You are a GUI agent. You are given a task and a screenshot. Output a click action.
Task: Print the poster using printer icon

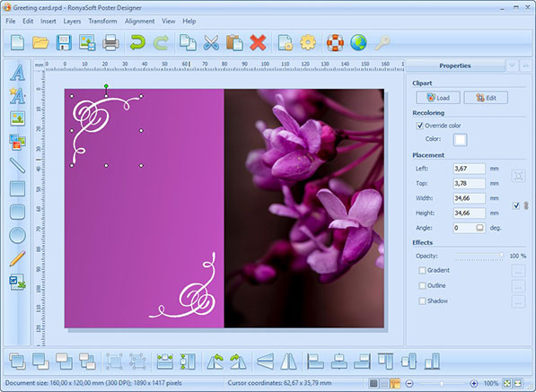(x=110, y=43)
